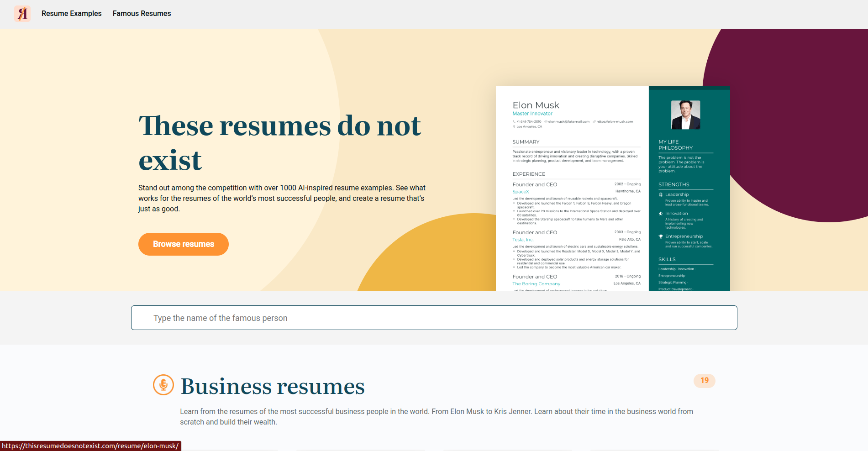This screenshot has width=868, height=451.
Task: Click the 'These resumes do not exist' headline
Action: coord(279,143)
